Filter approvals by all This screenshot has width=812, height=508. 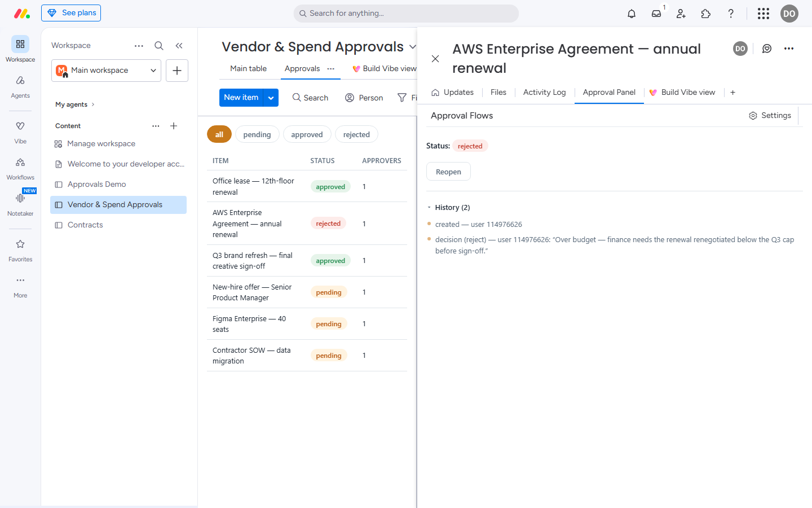click(219, 134)
